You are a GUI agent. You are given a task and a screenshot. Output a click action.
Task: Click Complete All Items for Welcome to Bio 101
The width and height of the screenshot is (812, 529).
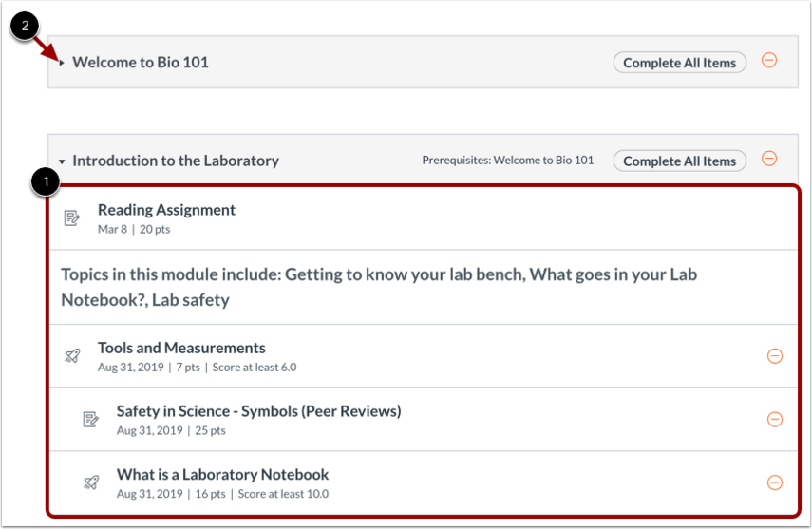tap(679, 63)
